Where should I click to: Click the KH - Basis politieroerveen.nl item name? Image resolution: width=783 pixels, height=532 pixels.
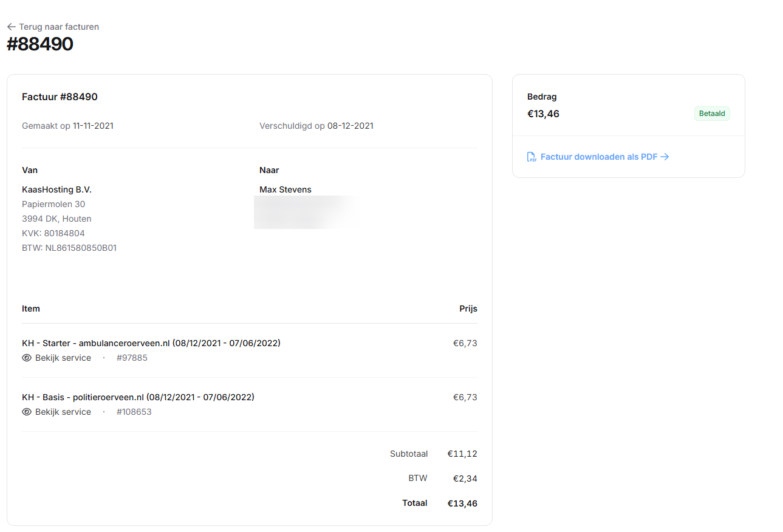138,397
